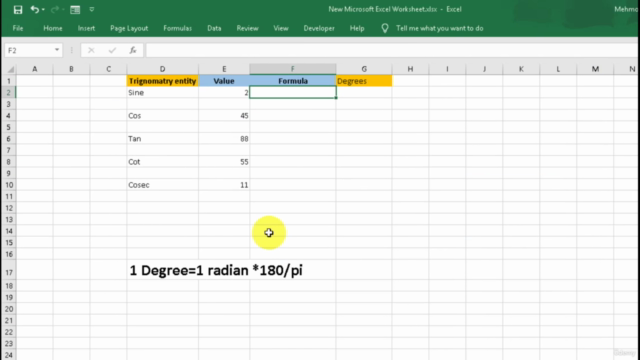The image size is (640, 360).
Task: Click the cell with value 55
Action: point(224,162)
